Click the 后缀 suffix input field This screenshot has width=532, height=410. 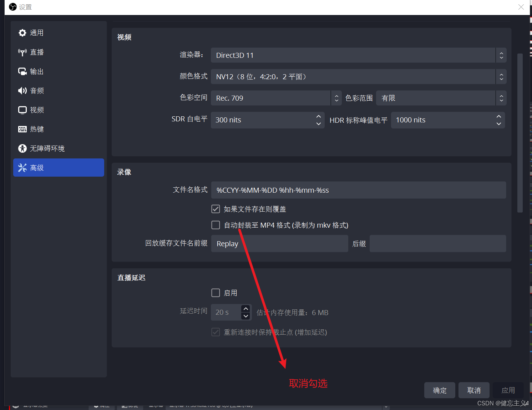(438, 243)
